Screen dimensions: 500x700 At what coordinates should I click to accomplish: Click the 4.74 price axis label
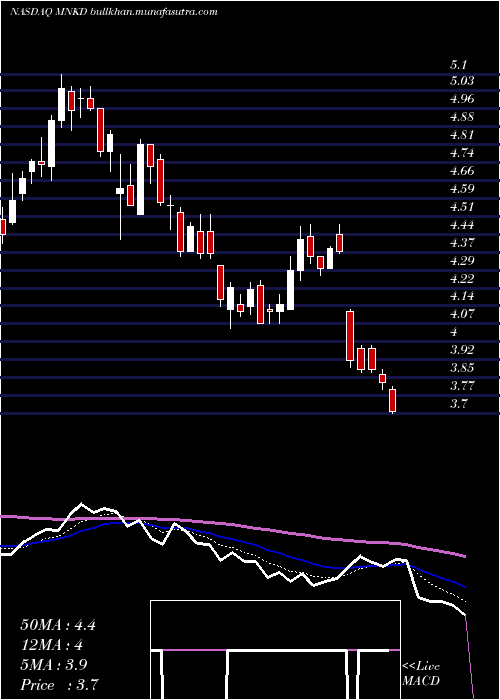click(462, 153)
